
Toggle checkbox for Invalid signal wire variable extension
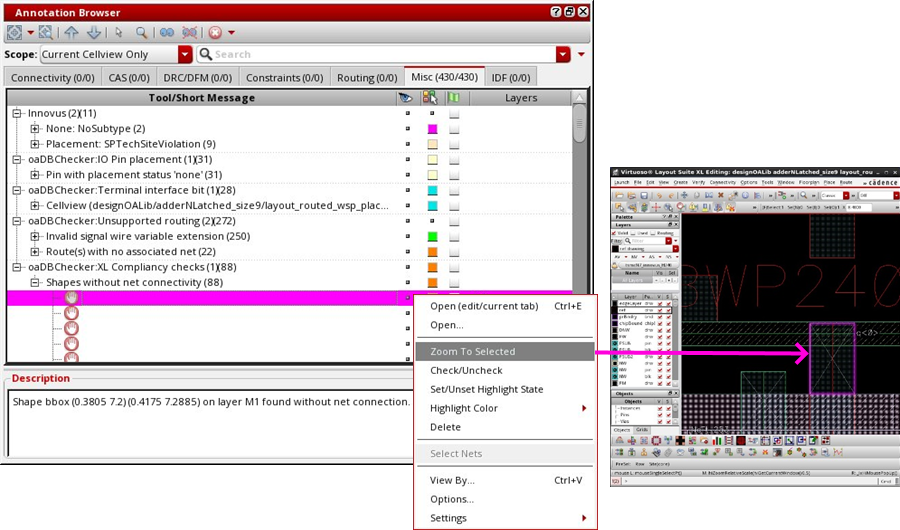[455, 236]
